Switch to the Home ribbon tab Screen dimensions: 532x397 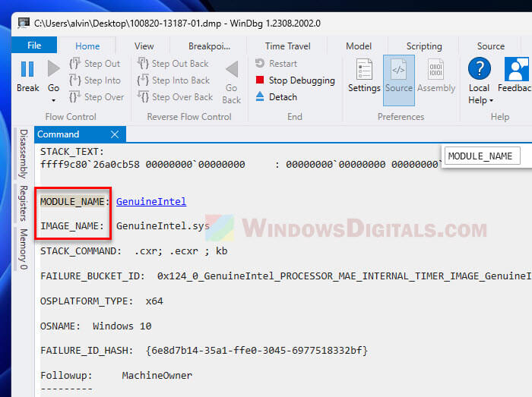(x=87, y=46)
